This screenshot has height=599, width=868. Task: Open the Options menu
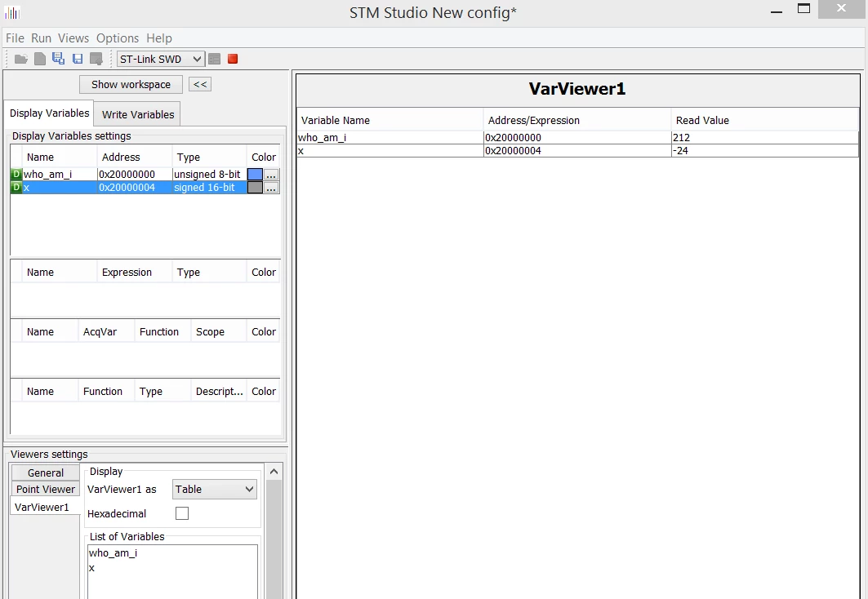(x=118, y=38)
